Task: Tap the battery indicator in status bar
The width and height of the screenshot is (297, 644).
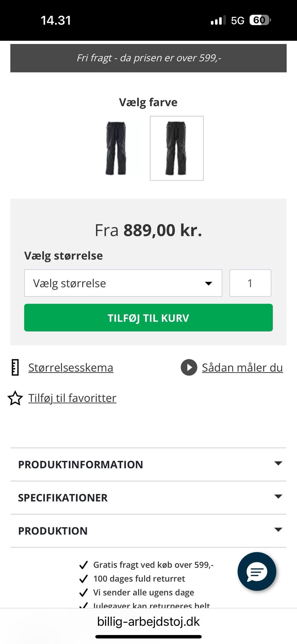Action: pyautogui.click(x=260, y=20)
